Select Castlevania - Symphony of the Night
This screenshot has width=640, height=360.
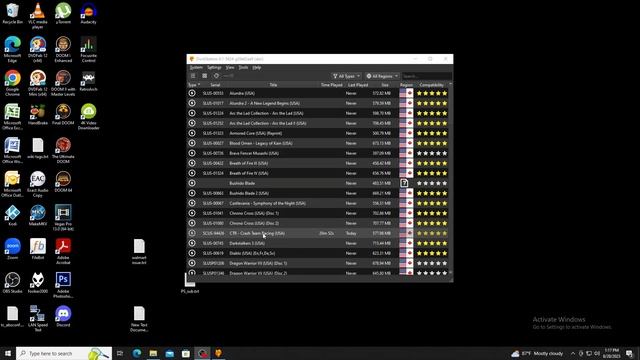point(318,203)
